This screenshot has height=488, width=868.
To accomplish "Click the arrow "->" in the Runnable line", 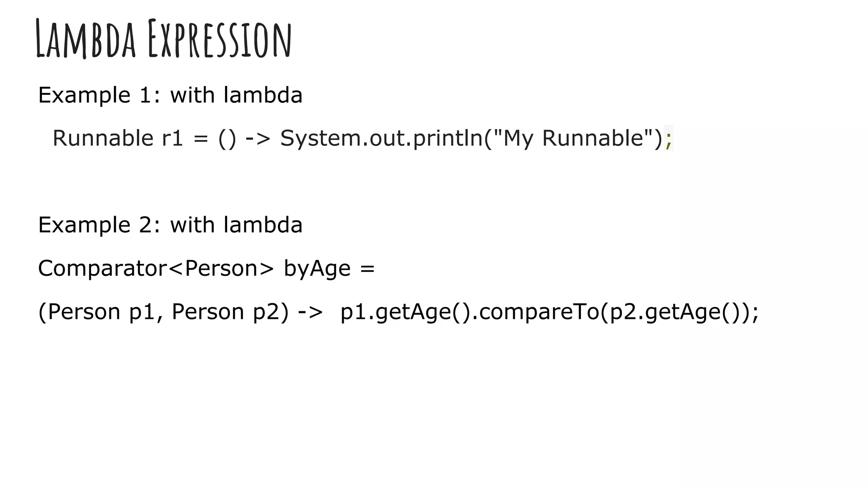I will [258, 139].
